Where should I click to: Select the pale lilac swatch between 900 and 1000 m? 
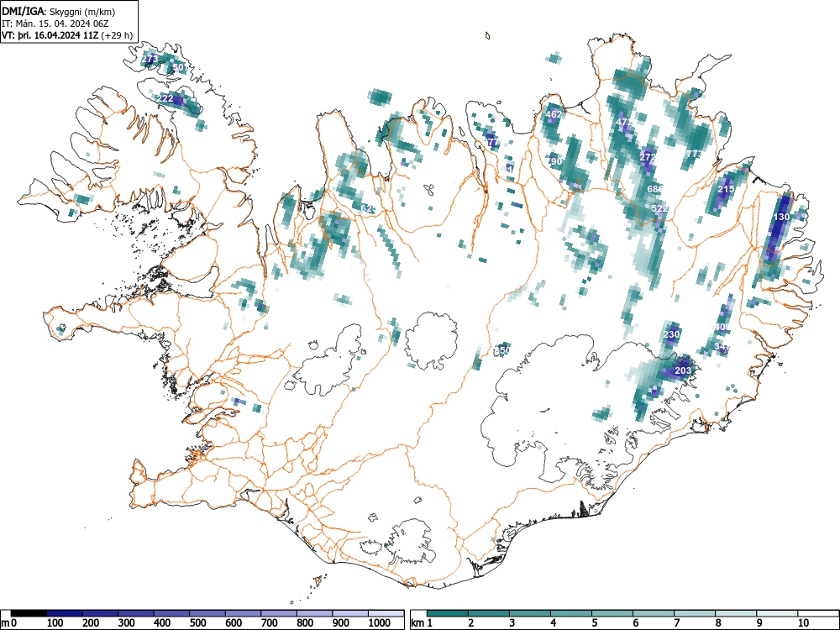[x=350, y=613]
